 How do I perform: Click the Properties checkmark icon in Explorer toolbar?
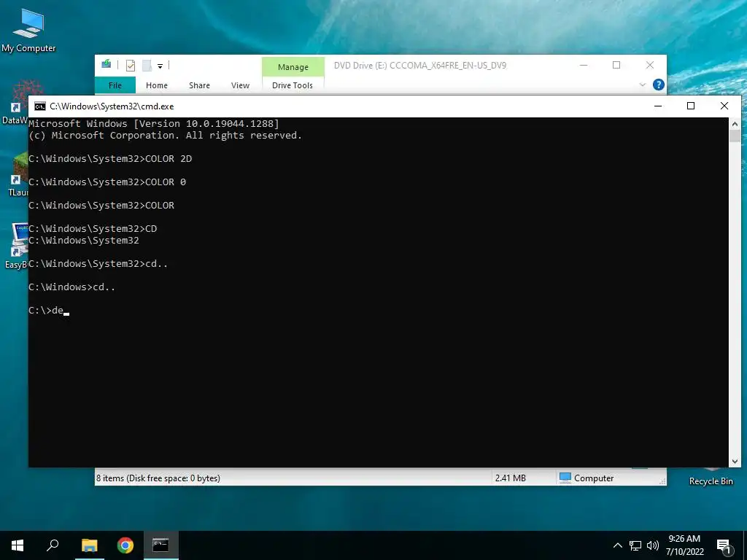click(131, 65)
